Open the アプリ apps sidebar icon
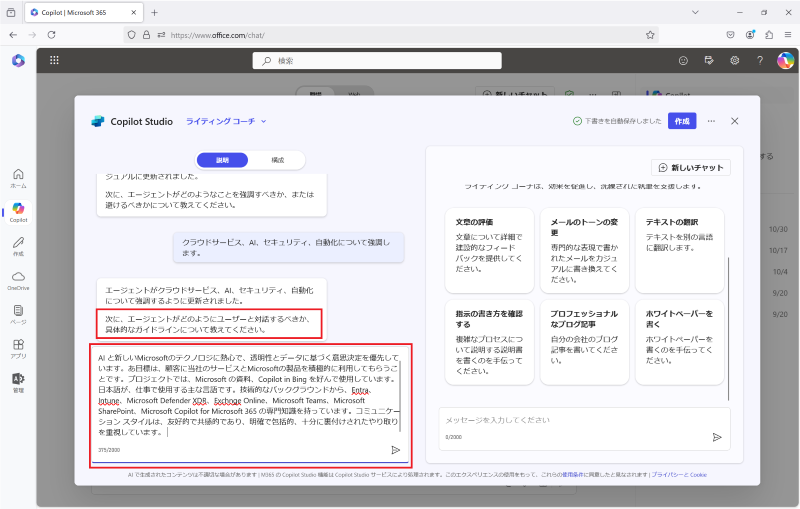The height and width of the screenshot is (509, 800). pyautogui.click(x=18, y=349)
